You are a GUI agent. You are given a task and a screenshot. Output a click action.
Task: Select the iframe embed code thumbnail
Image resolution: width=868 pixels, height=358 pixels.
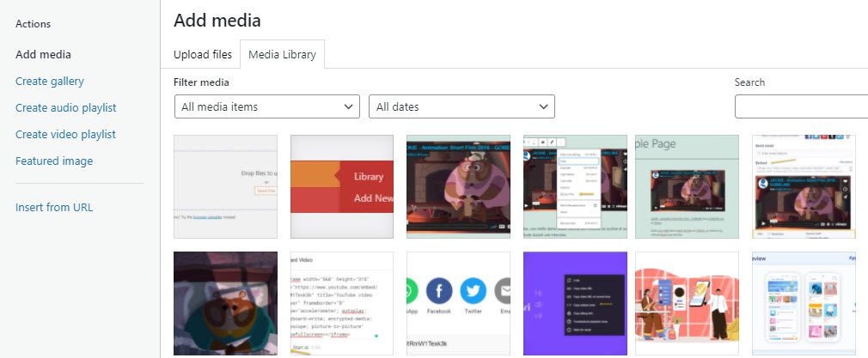[342, 304]
